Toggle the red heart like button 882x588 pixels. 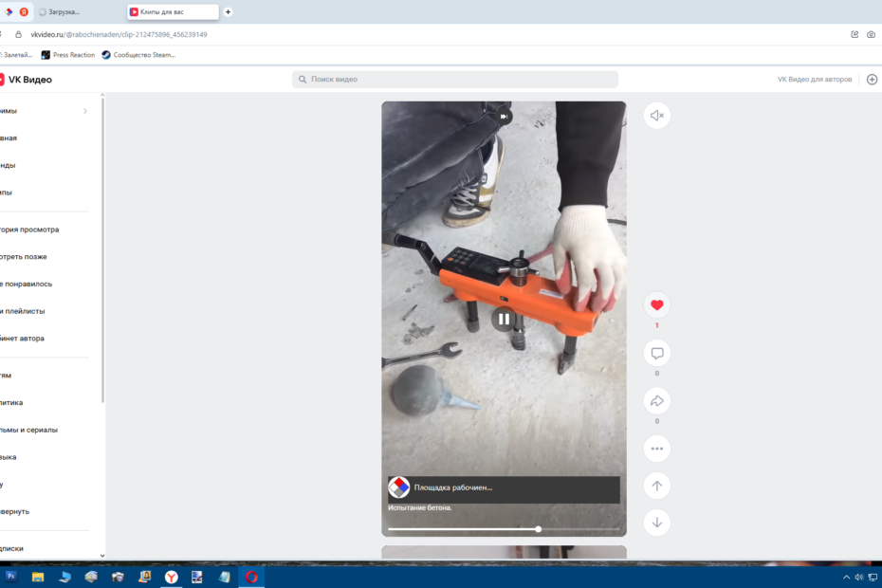tap(656, 304)
